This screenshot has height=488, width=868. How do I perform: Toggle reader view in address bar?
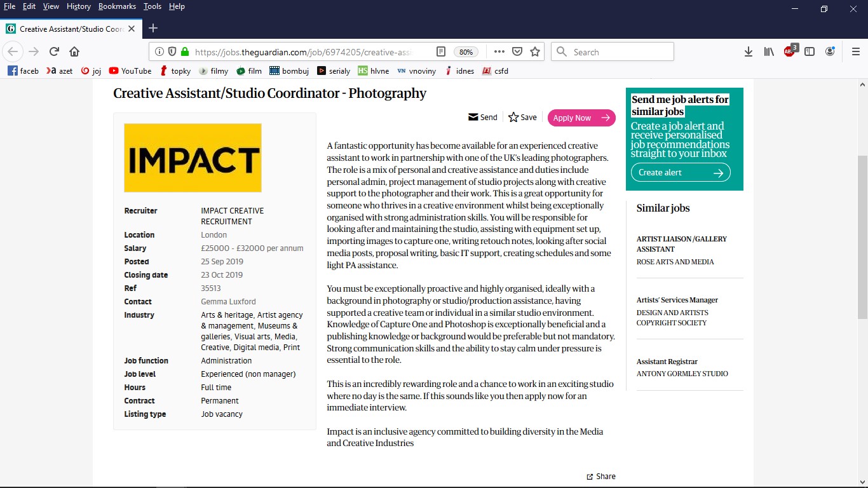click(x=441, y=52)
